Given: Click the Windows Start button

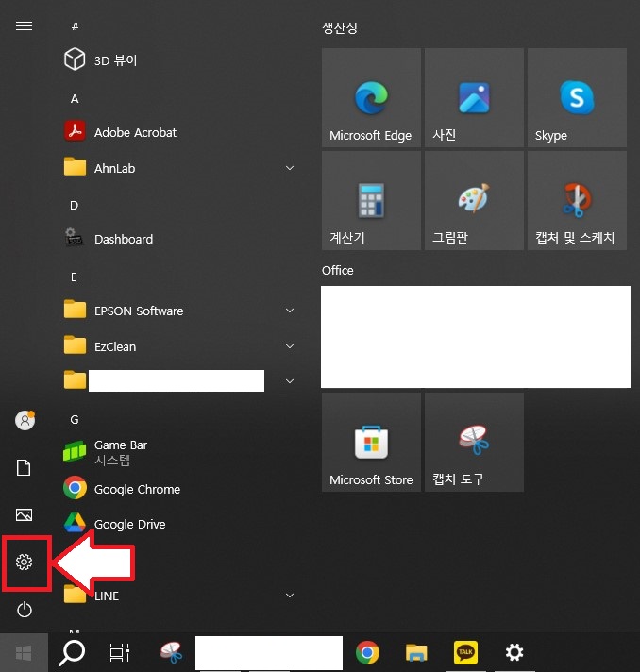Looking at the screenshot, I should coord(24,653).
